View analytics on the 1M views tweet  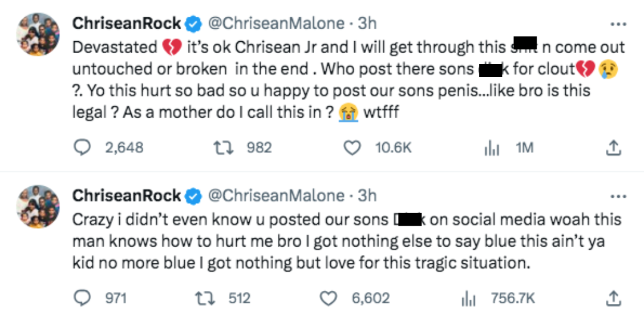coord(491,148)
